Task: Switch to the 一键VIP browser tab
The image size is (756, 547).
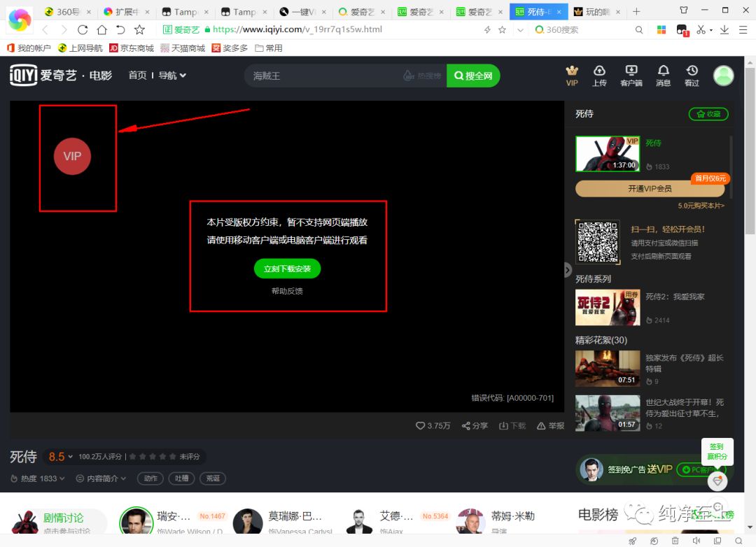Action: click(303, 12)
